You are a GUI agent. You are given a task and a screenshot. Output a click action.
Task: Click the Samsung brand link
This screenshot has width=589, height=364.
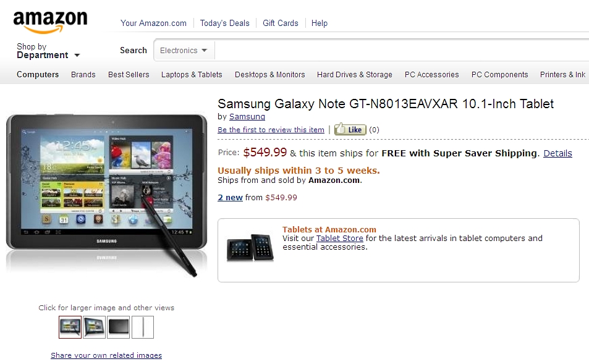247,117
